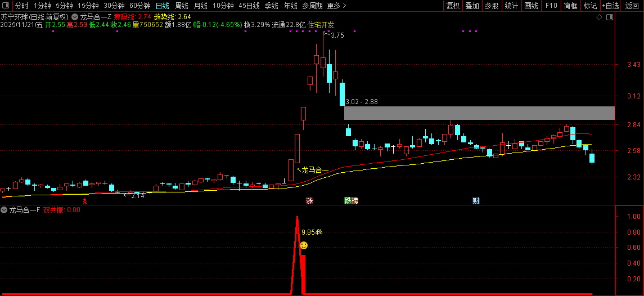Viewport: 644px width, 296px height.
Task: Click the stock name 苏宁环球(日线.前复权)
Action: (x=34, y=17)
